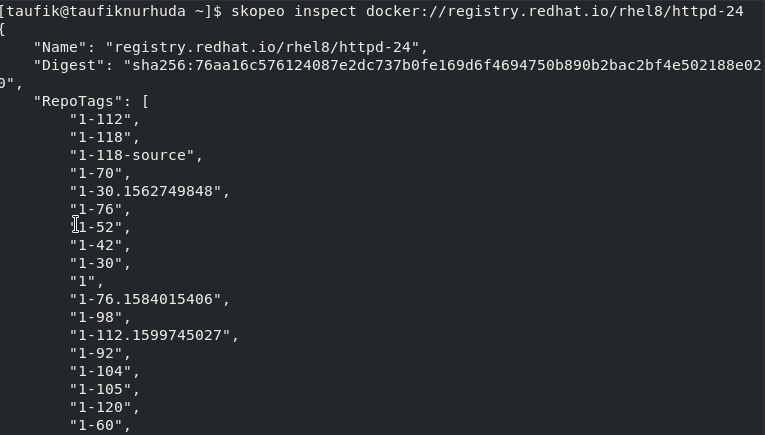Click the "1-112" tag entry
Viewport: 765px width, 435px height.
click(x=101, y=119)
